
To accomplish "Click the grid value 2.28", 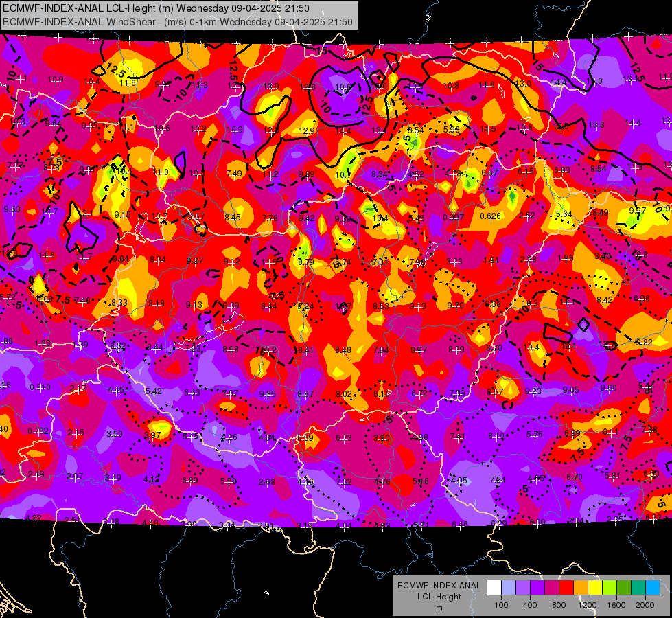I will point(529,259).
